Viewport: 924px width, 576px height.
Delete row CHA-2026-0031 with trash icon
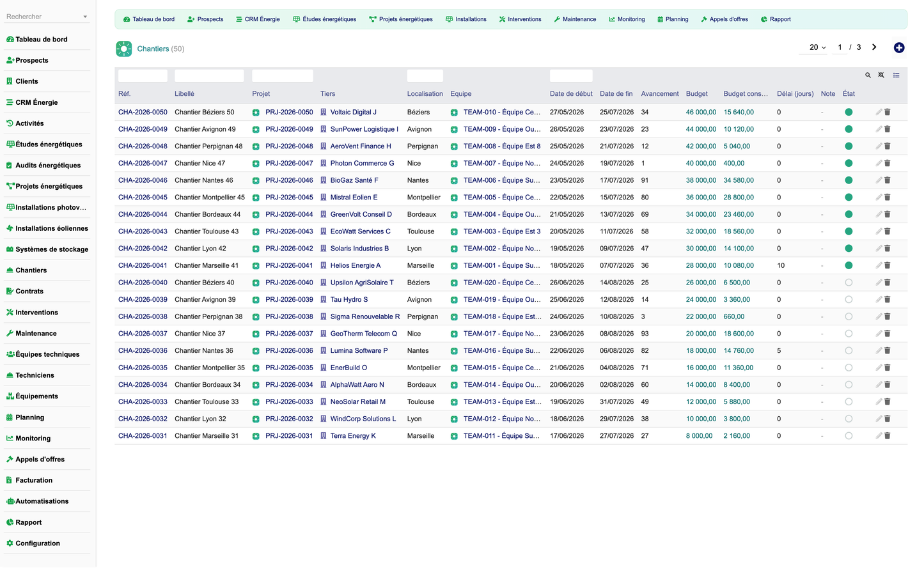888,436
